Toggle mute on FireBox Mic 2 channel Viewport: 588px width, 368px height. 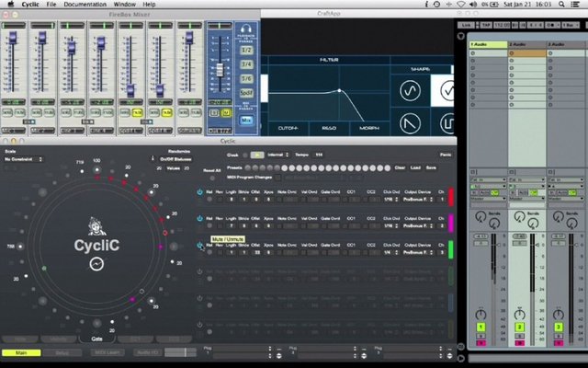pos(49,112)
